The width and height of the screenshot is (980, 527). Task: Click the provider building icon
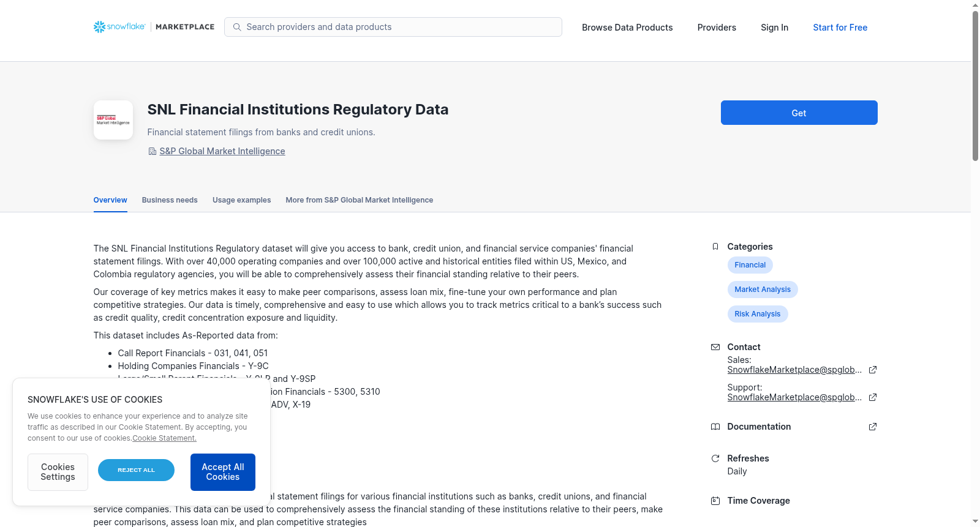(x=153, y=151)
